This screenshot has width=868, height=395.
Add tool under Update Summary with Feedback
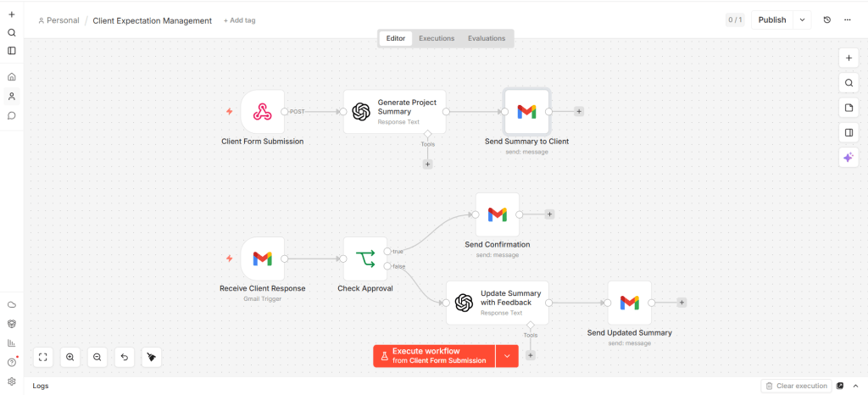[531, 355]
